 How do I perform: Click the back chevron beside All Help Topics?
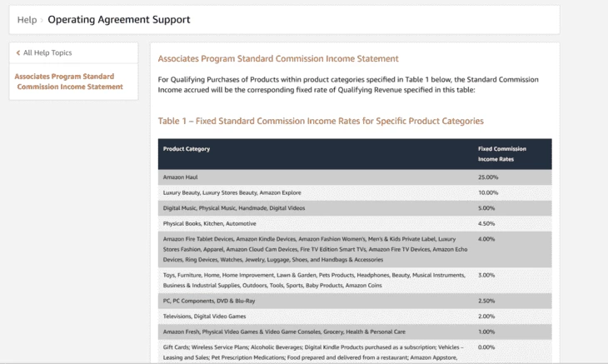point(17,52)
